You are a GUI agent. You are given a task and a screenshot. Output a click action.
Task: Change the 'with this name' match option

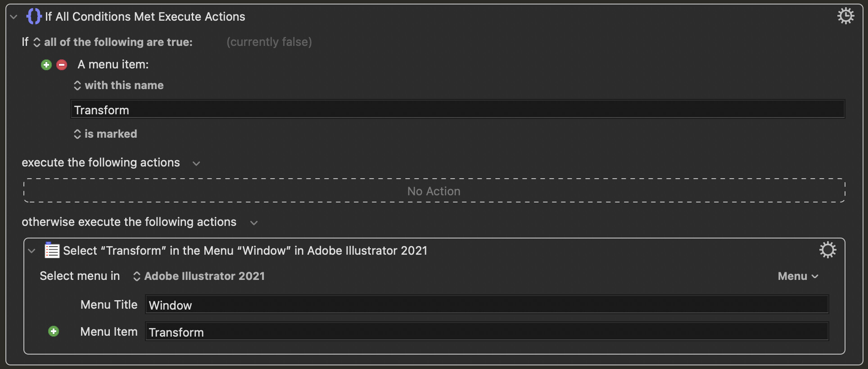tap(118, 85)
